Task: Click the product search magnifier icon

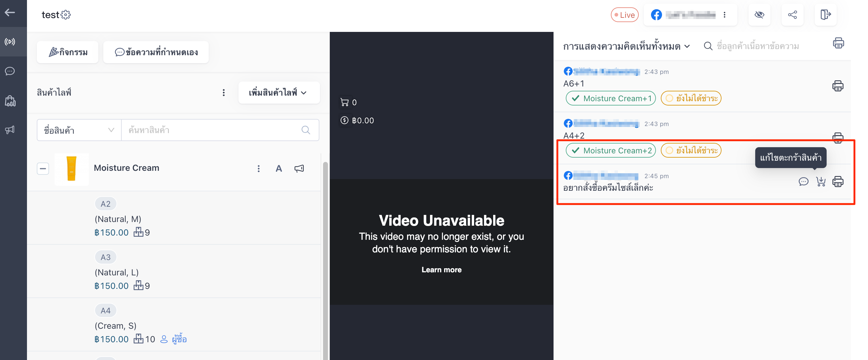Action: click(x=306, y=130)
